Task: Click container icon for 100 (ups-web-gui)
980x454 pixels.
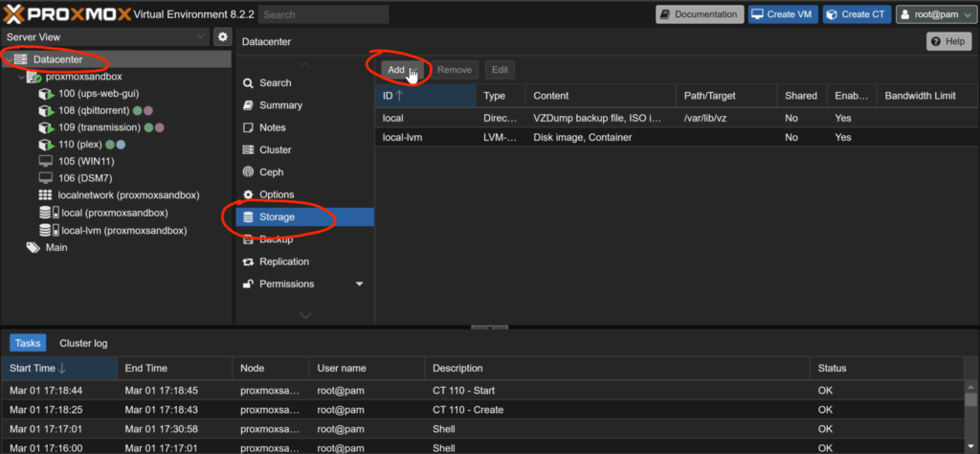Action: point(48,94)
